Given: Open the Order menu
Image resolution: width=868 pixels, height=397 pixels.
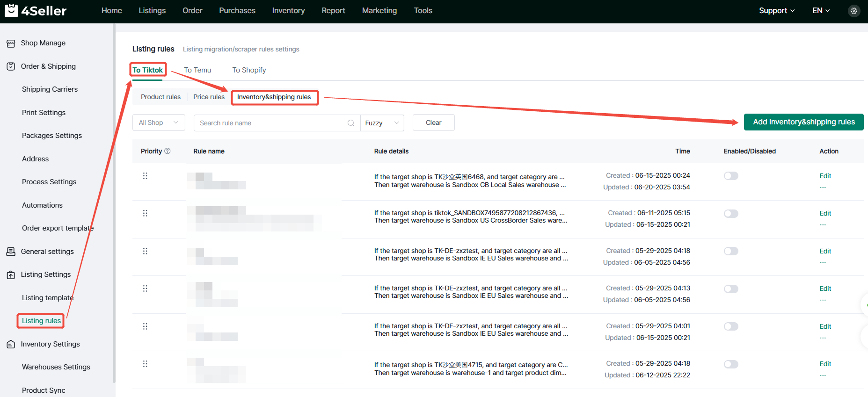Looking at the screenshot, I should [192, 10].
